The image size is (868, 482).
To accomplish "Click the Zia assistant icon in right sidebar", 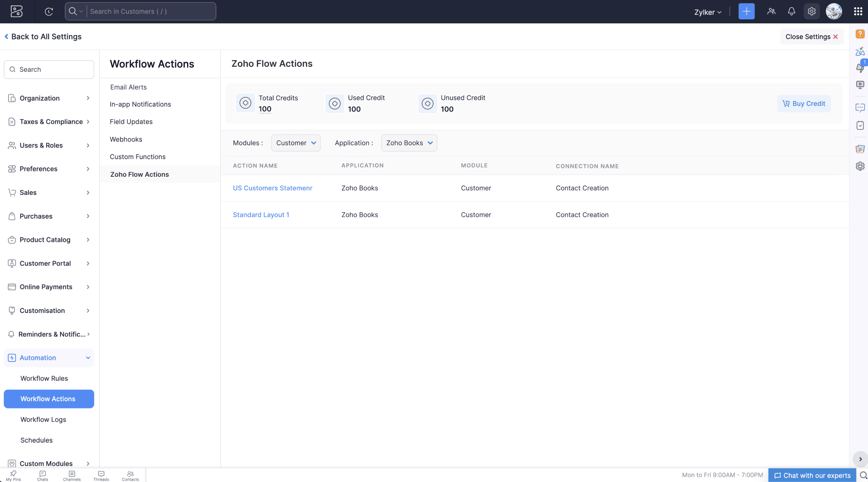I will tap(860, 51).
